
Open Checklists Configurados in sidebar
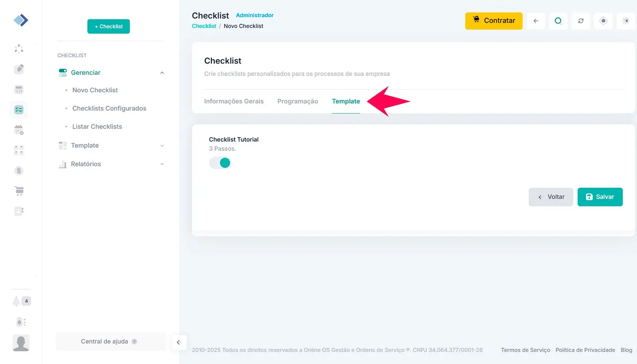pyautogui.click(x=109, y=108)
